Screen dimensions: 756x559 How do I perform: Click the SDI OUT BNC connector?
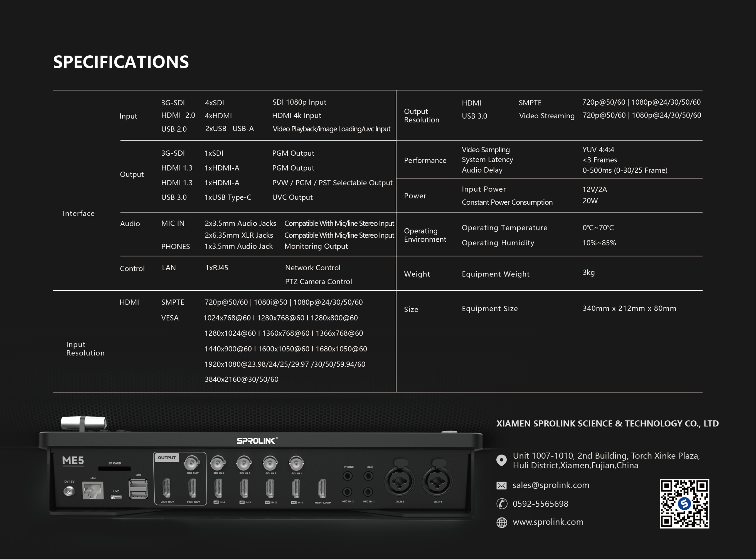(191, 463)
